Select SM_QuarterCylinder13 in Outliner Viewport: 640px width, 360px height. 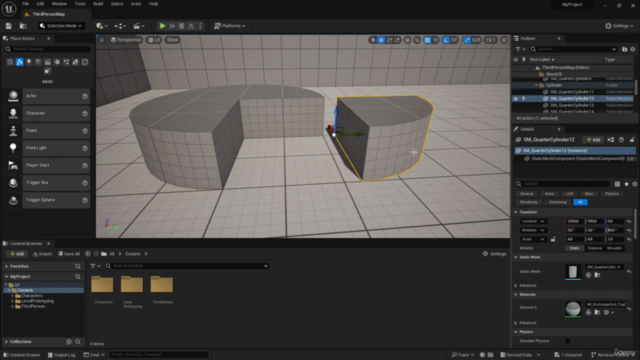[571, 105]
